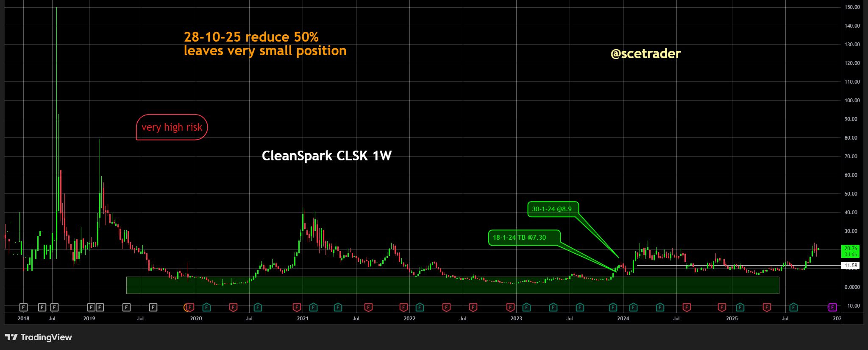
Task: Click the red 'very high risk' annotation
Action: (x=172, y=127)
